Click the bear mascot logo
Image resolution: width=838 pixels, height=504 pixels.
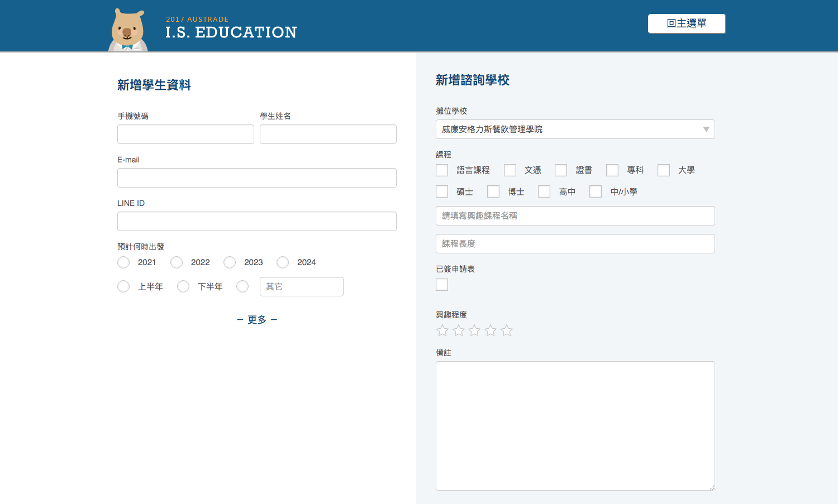click(x=128, y=31)
